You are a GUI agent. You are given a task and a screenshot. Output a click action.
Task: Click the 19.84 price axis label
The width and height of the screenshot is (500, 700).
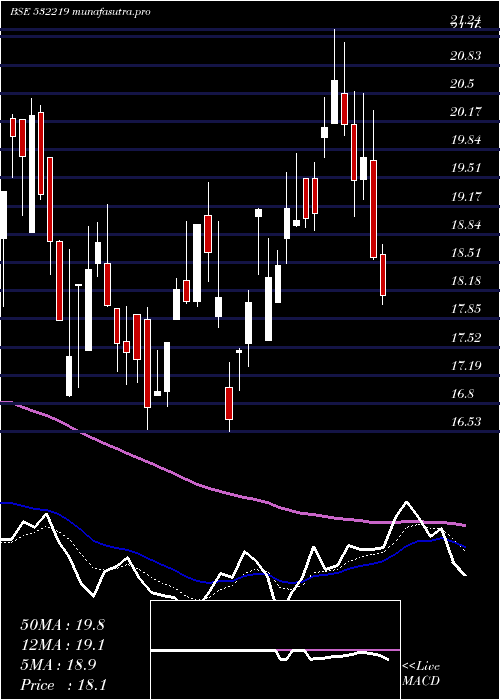[466, 140]
